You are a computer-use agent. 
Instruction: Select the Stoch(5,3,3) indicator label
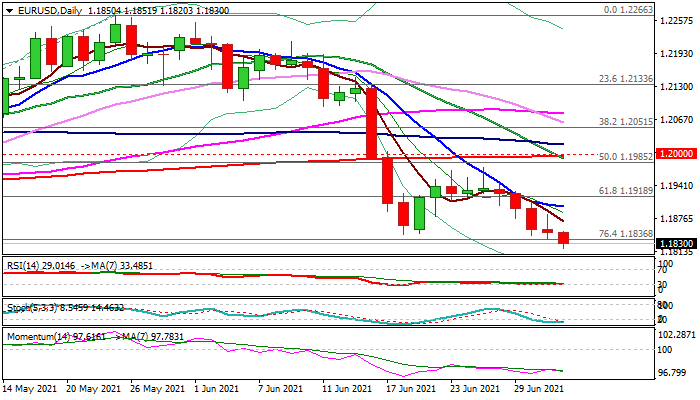[x=32, y=308]
